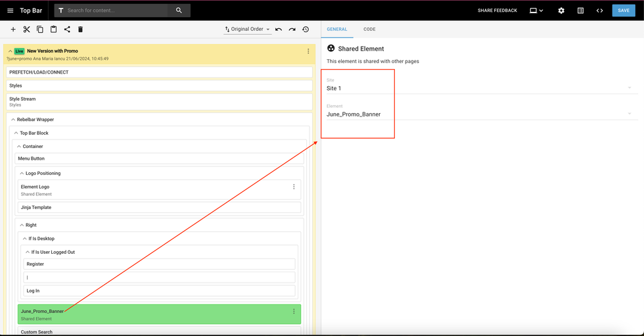This screenshot has height=336, width=644.
Task: Switch to the Code tab
Action: tap(369, 30)
